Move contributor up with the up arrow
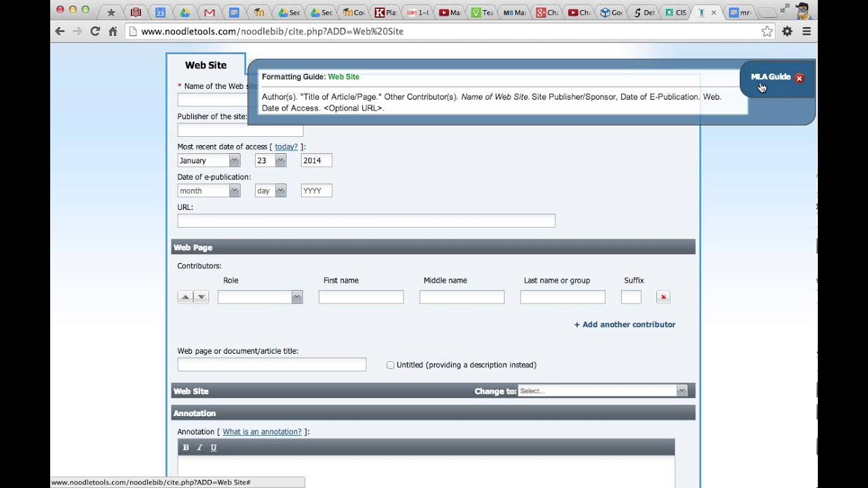The height and width of the screenshot is (488, 868). click(185, 297)
